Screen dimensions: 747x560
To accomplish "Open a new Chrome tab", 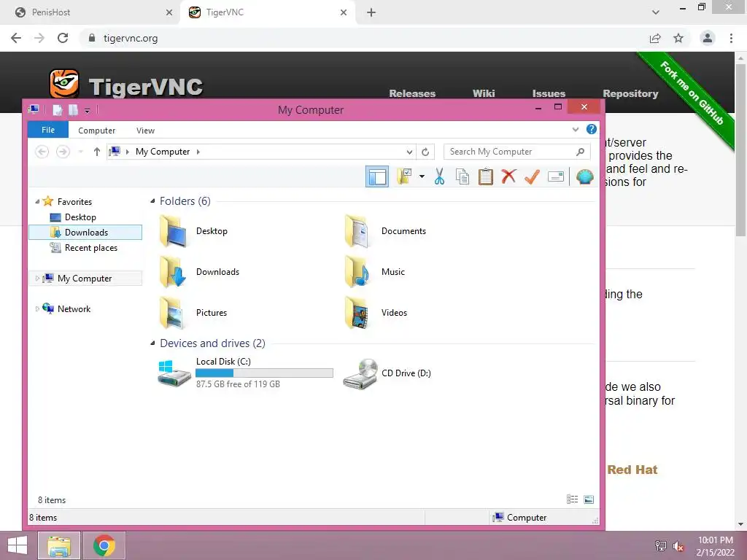I will (x=371, y=12).
